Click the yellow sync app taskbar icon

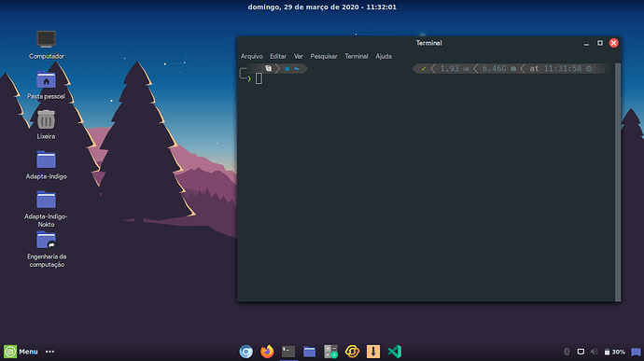coord(352,352)
